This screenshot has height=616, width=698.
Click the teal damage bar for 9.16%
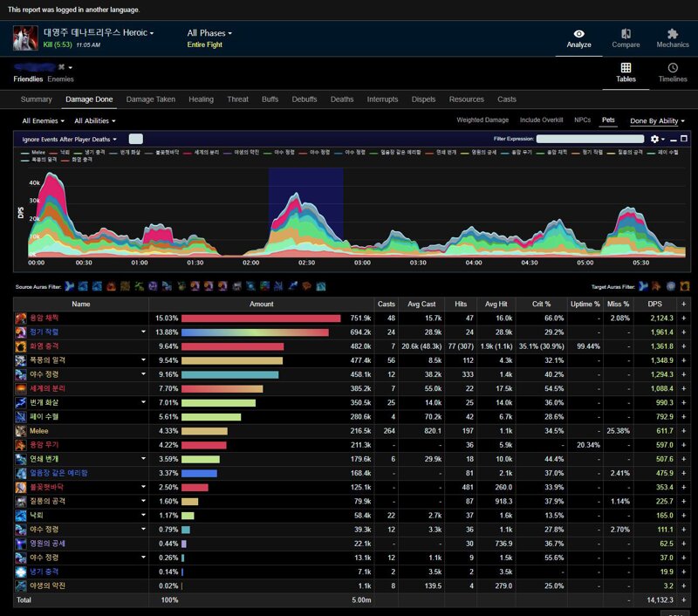pos(230,375)
